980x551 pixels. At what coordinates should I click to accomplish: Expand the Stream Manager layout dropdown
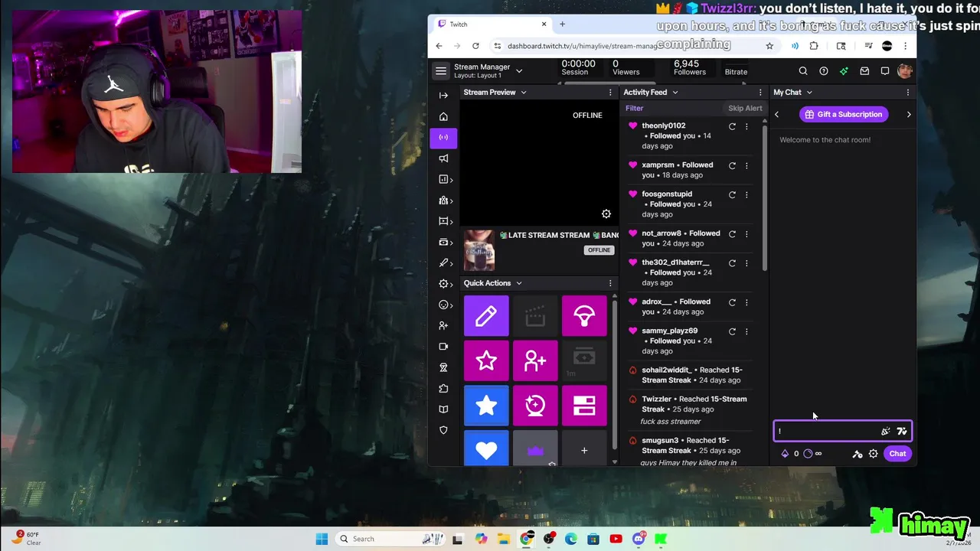click(519, 71)
